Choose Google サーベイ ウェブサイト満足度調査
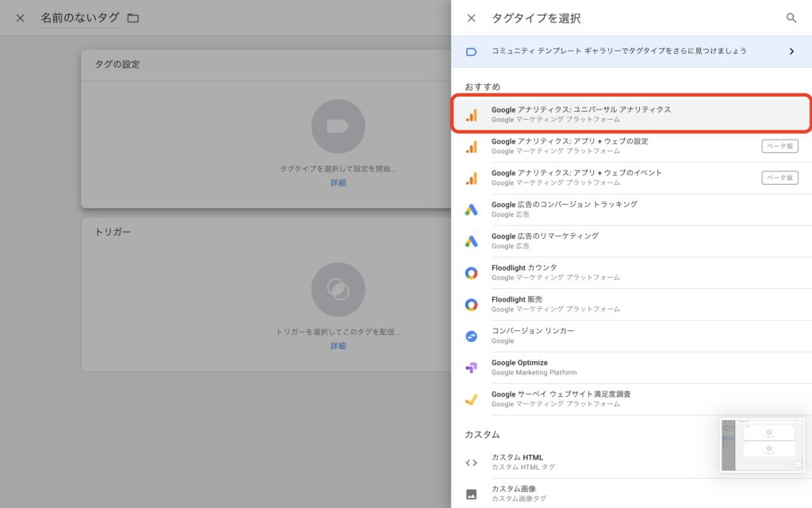The height and width of the screenshot is (508, 812). 631,399
